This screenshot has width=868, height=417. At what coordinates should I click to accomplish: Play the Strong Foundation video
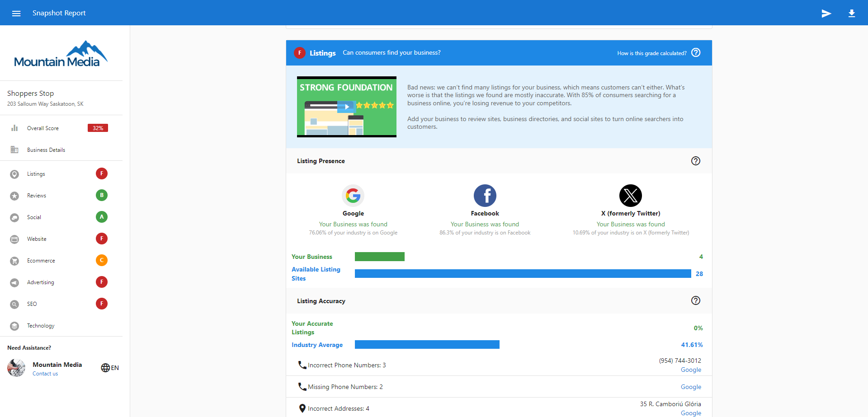[x=347, y=107]
